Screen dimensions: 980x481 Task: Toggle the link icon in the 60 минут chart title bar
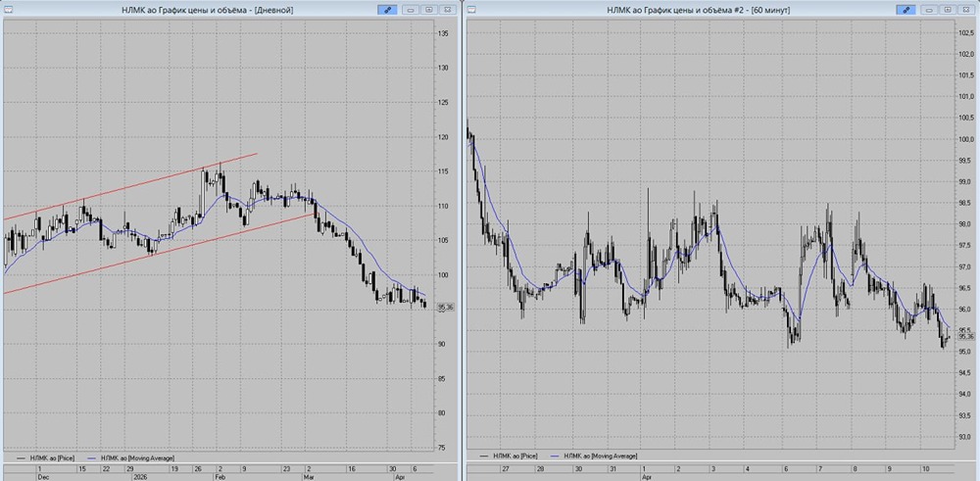tap(906, 10)
